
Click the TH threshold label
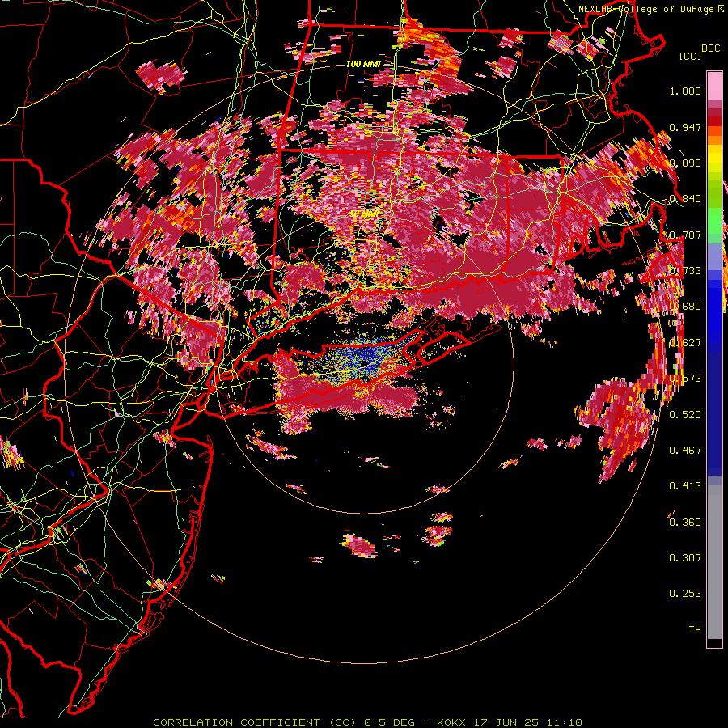click(x=695, y=629)
